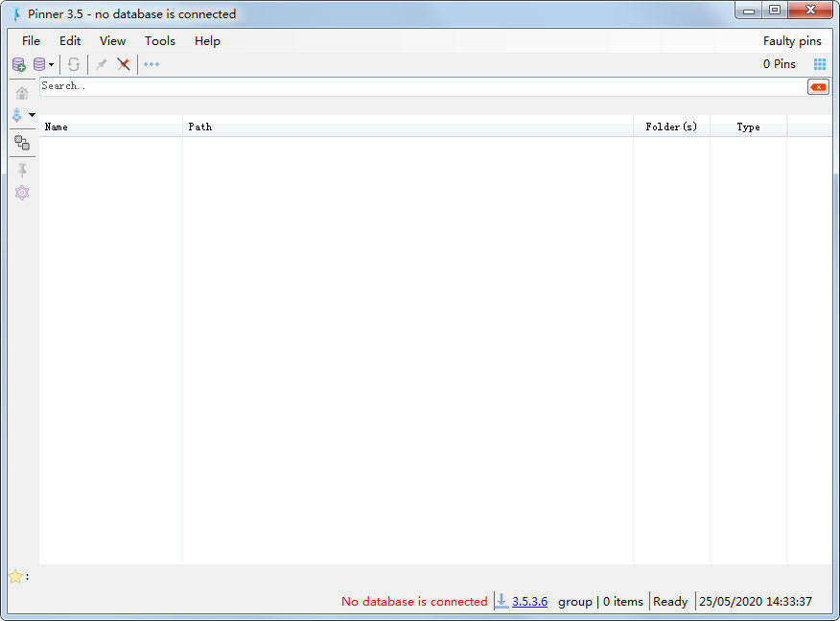Click the new database icon

(x=19, y=64)
